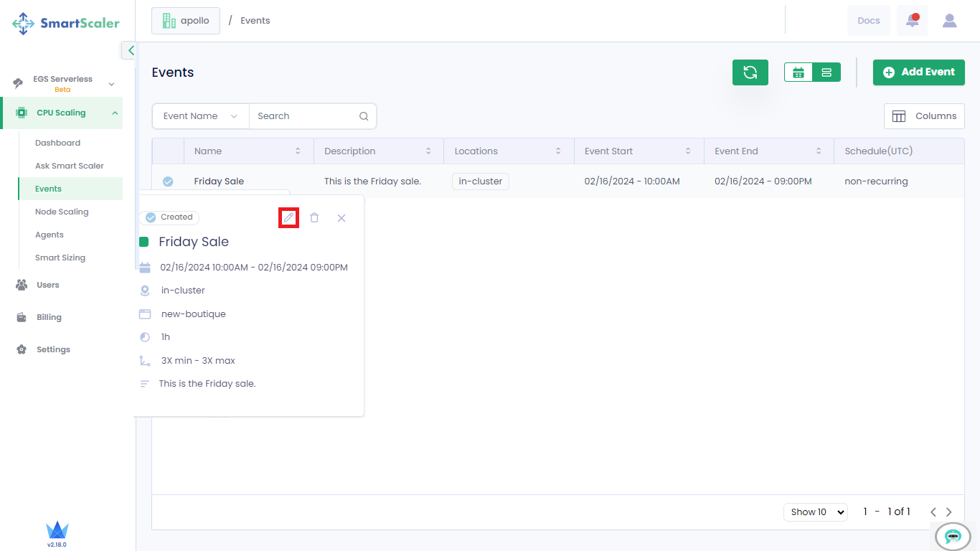Select the Friday Sale row checkmark
This screenshot has height=551, width=980.
coord(168,182)
